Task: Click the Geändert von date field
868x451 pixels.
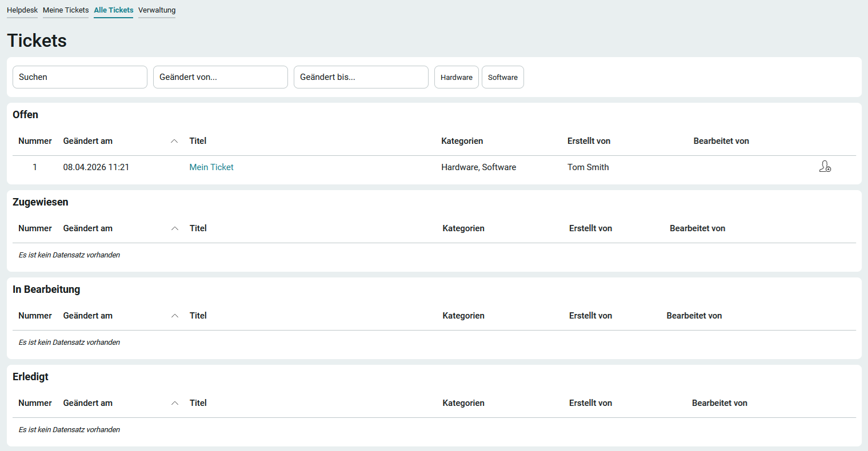Action: [x=221, y=77]
